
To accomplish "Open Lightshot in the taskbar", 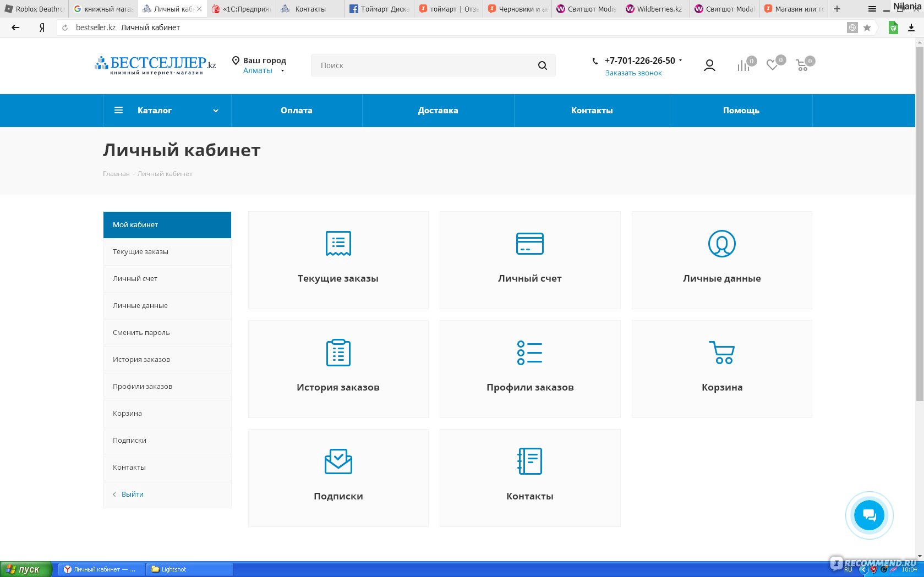I will click(189, 569).
